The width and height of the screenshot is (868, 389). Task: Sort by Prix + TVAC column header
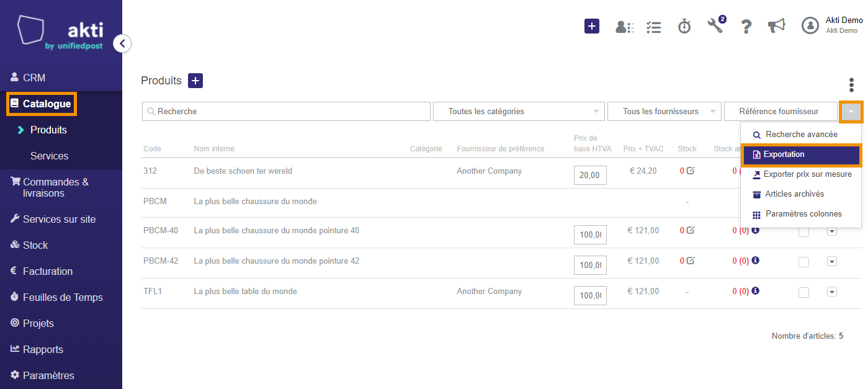tap(643, 149)
